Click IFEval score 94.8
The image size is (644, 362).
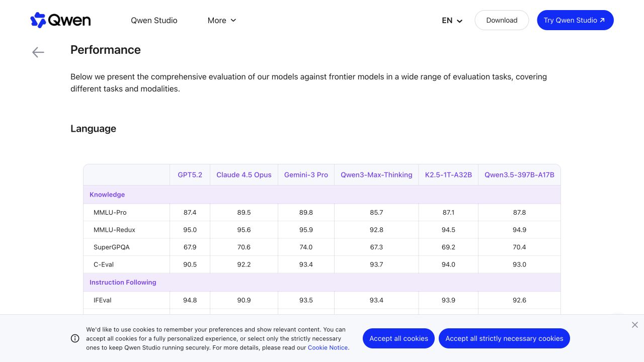(190, 300)
